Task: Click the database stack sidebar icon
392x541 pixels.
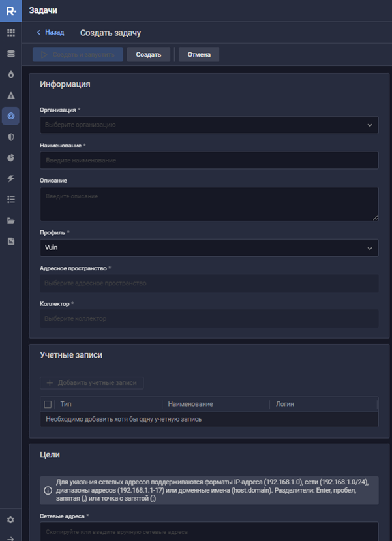Action: pos(10,54)
